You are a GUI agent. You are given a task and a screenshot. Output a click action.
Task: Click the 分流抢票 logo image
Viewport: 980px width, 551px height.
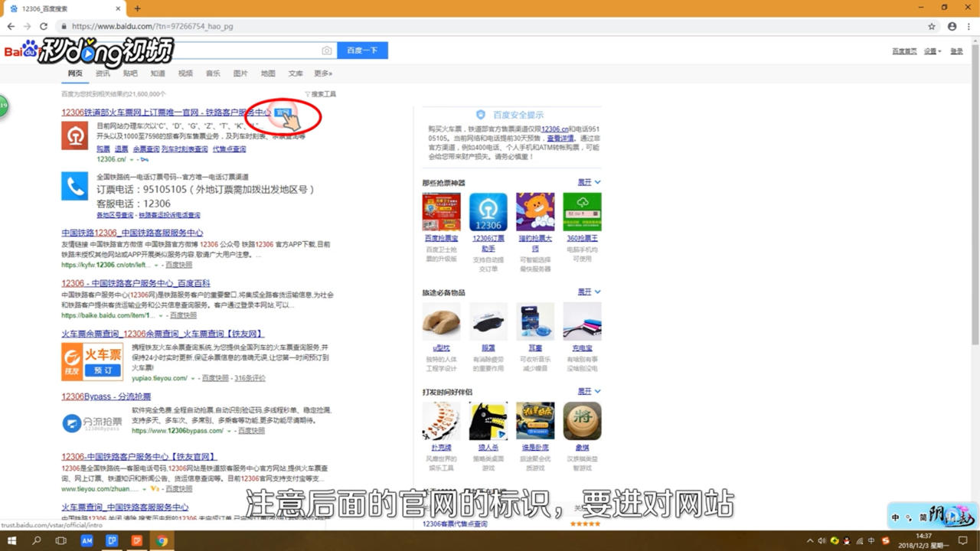pos(92,422)
